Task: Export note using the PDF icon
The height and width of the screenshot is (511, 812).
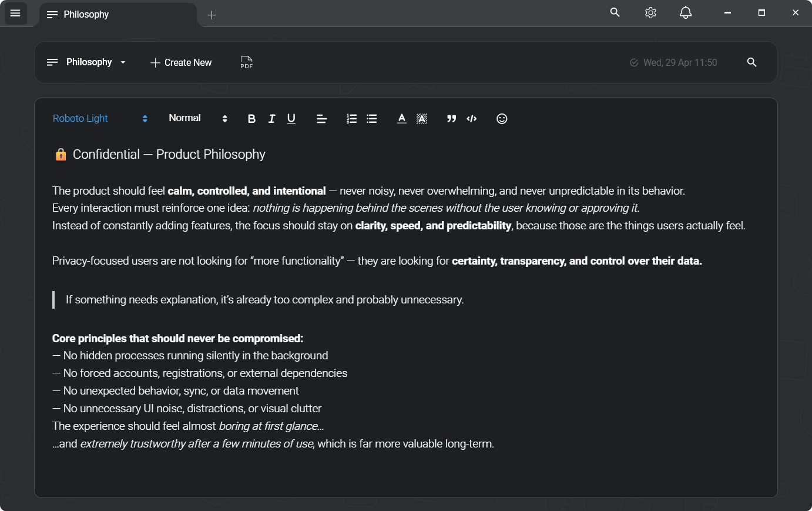Action: [246, 62]
